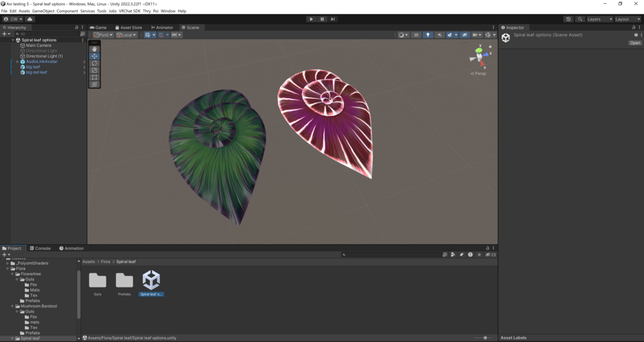Expand AudioLinkAvatar in Hierarchy
Viewport: 644px width, 342px height.
(18, 61)
